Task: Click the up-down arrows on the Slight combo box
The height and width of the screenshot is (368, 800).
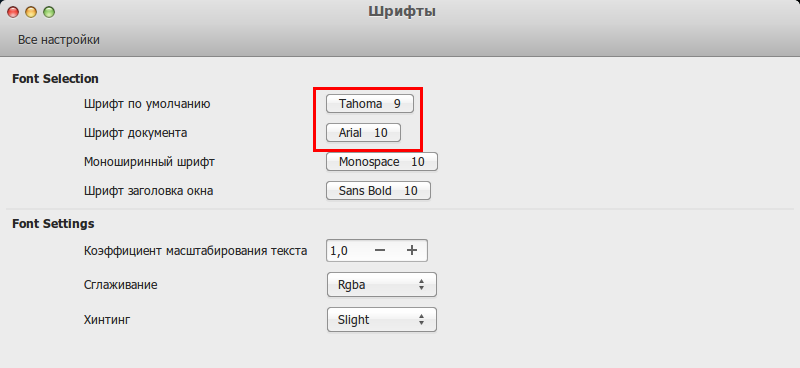Action: [421, 320]
